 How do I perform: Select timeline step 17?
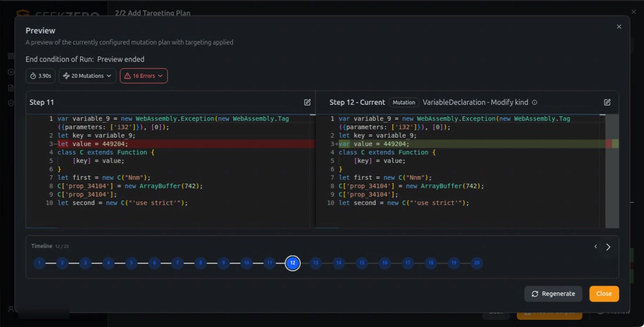click(407, 263)
